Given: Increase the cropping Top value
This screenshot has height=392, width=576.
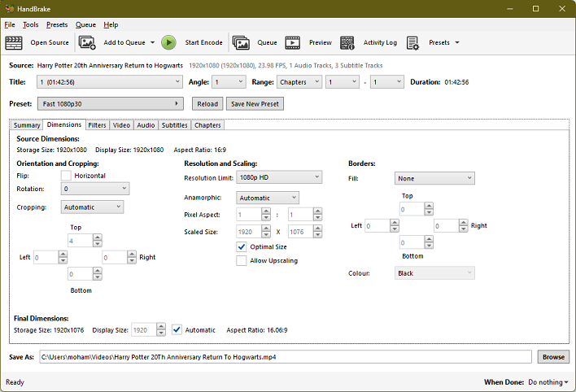Looking at the screenshot, I should pos(98,237).
